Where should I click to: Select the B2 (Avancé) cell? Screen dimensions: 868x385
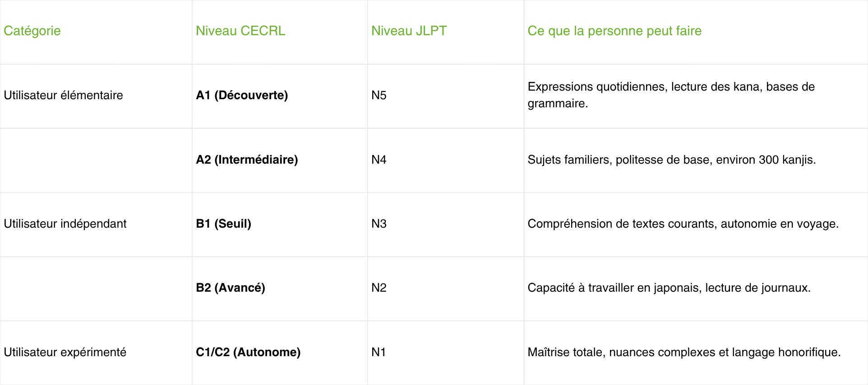(x=231, y=288)
